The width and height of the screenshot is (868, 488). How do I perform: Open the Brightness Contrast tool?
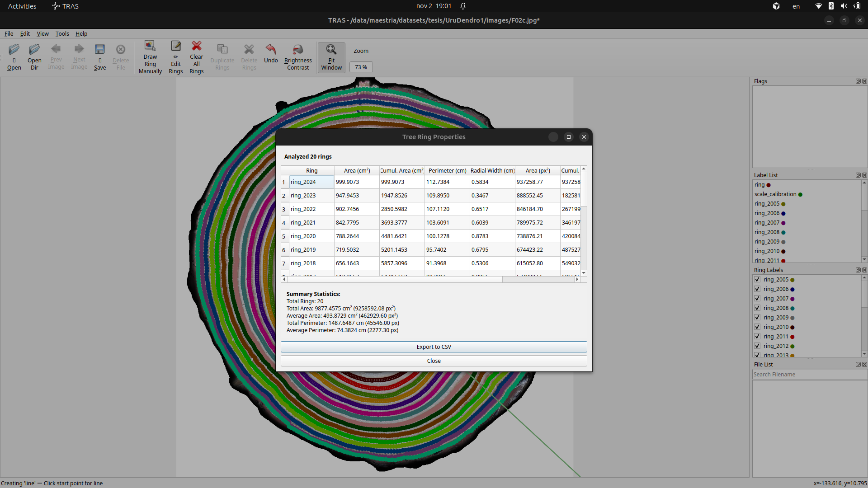pyautogui.click(x=297, y=57)
